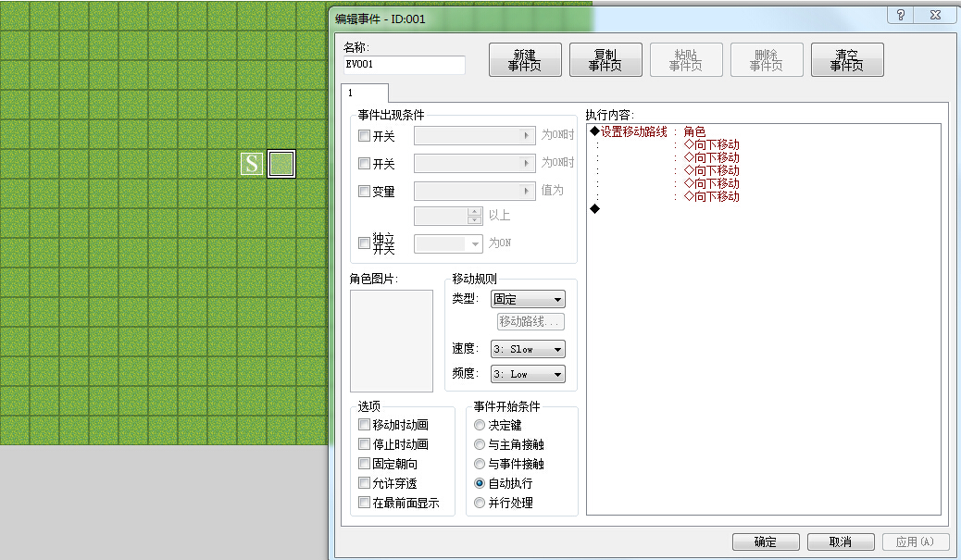Click the 移动路线... button
The image size is (961, 560).
tap(530, 322)
